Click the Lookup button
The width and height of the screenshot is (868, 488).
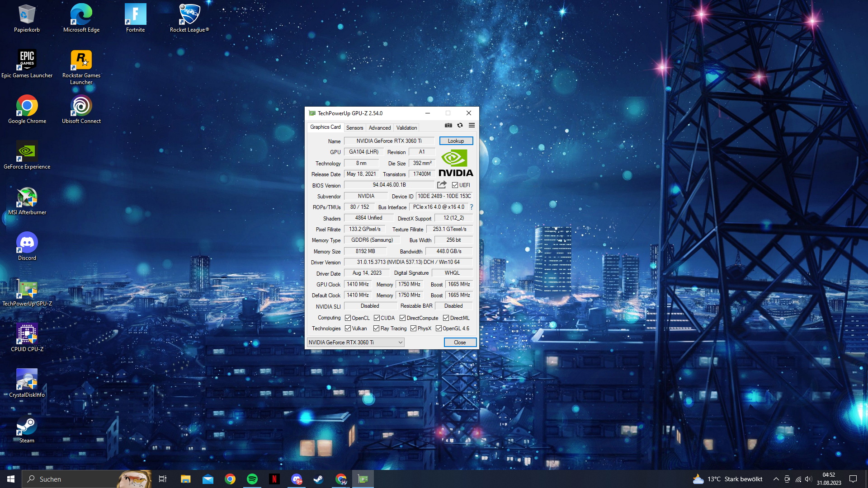point(456,141)
